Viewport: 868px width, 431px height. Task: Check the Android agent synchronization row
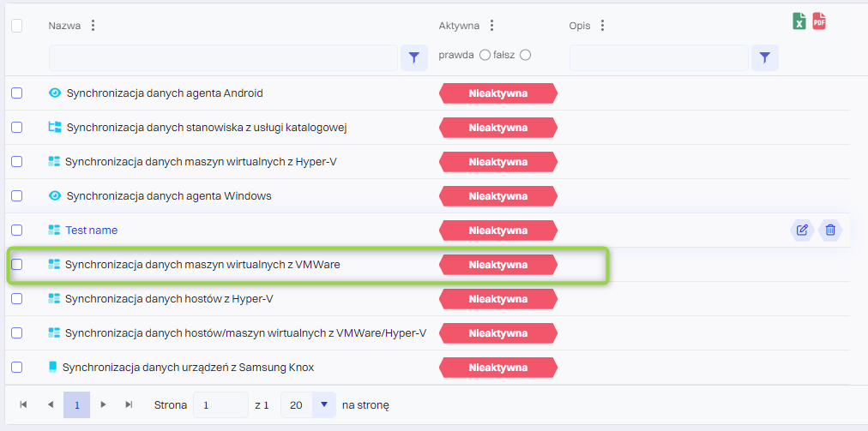(x=16, y=93)
